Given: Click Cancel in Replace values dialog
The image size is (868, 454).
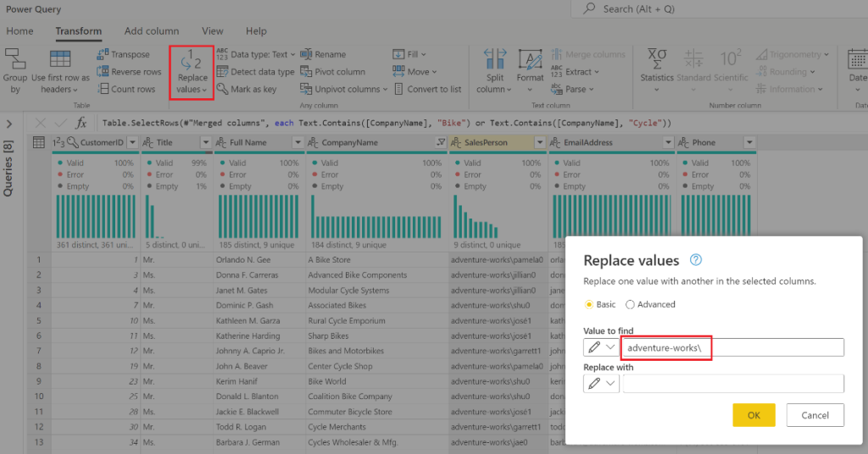Looking at the screenshot, I should click(x=815, y=415).
